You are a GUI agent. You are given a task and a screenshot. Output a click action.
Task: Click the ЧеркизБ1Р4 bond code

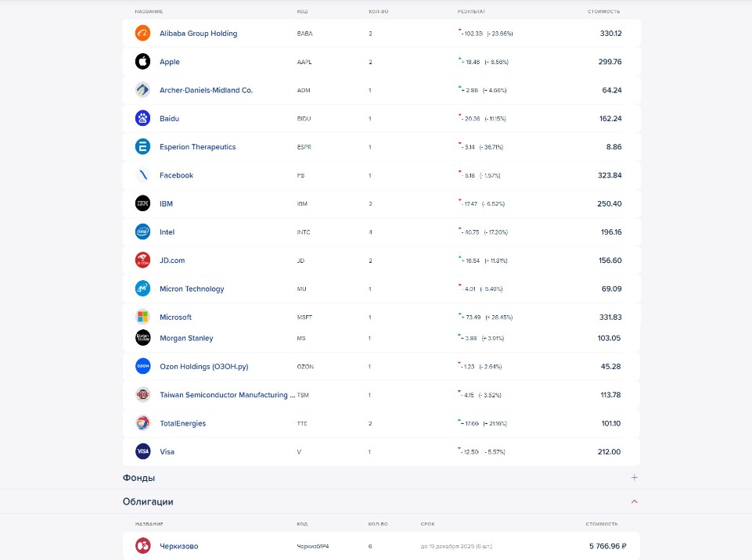click(x=313, y=546)
